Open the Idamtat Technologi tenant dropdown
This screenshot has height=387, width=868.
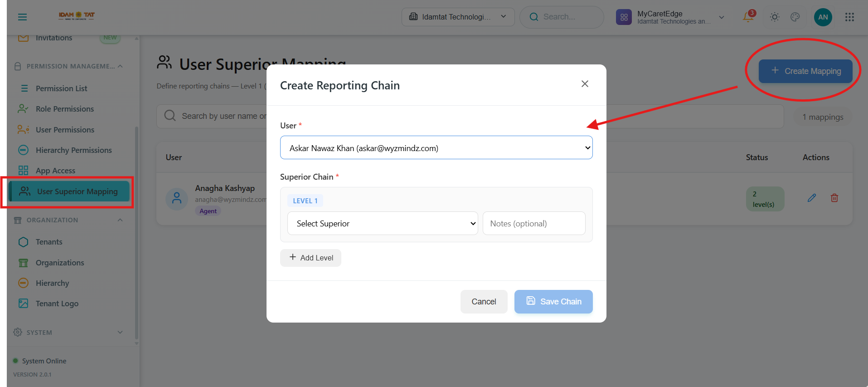coord(458,17)
